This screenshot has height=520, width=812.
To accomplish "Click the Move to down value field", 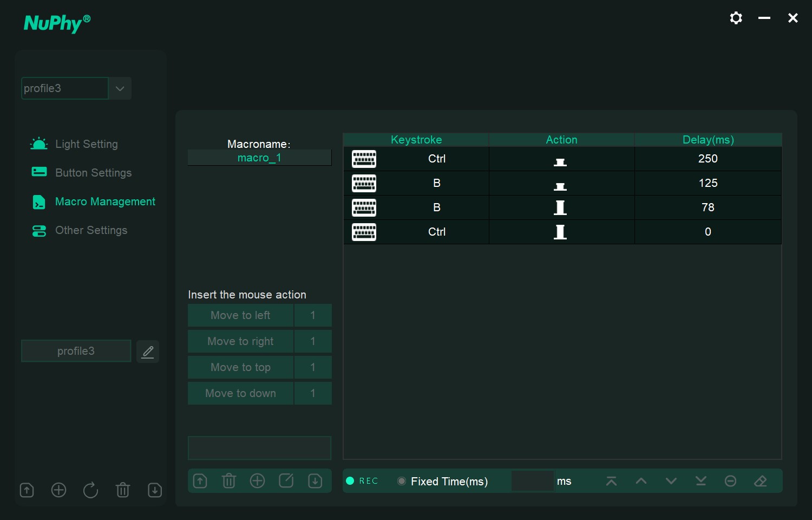I will (x=313, y=393).
